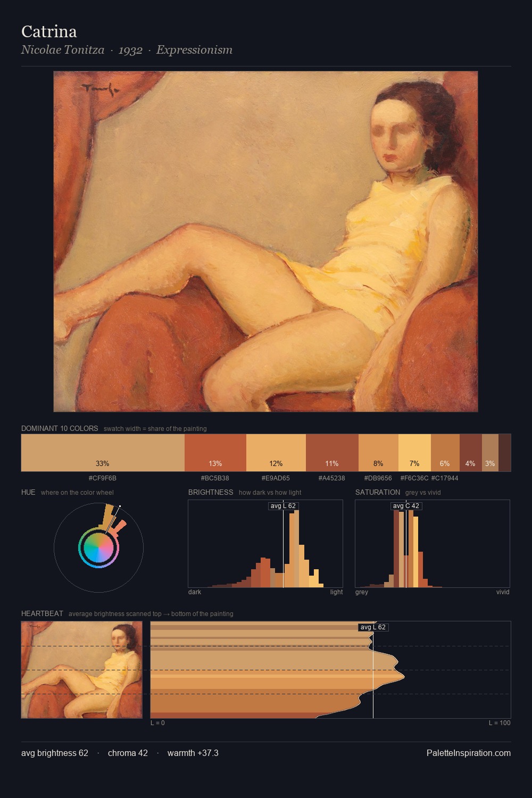Click the style label 'Expressionism'
This screenshot has height=798, width=532.
click(194, 50)
